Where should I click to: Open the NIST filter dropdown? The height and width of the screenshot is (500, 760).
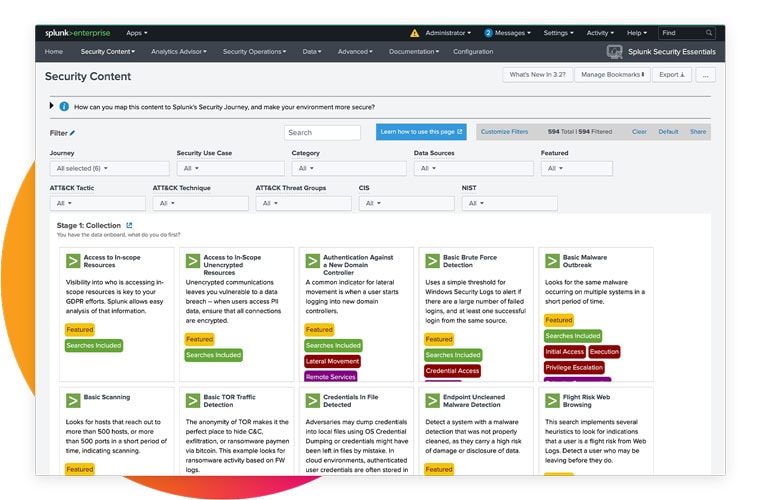tap(509, 203)
